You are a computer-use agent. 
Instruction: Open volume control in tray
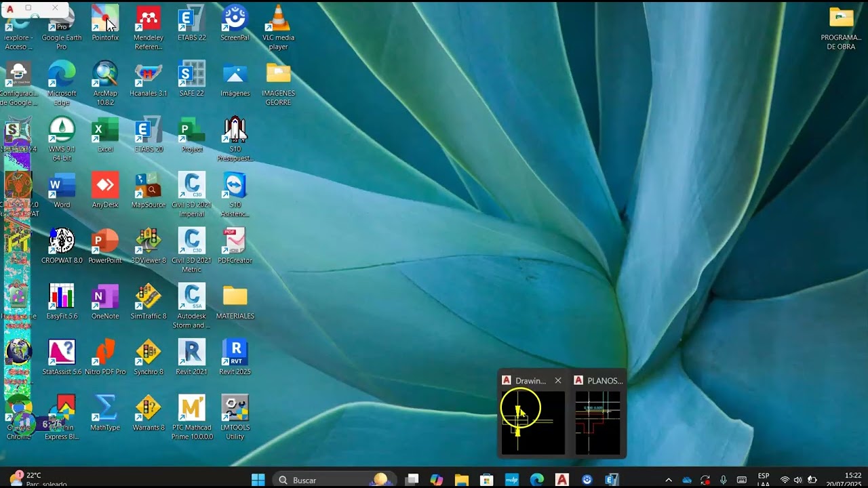[797, 480]
